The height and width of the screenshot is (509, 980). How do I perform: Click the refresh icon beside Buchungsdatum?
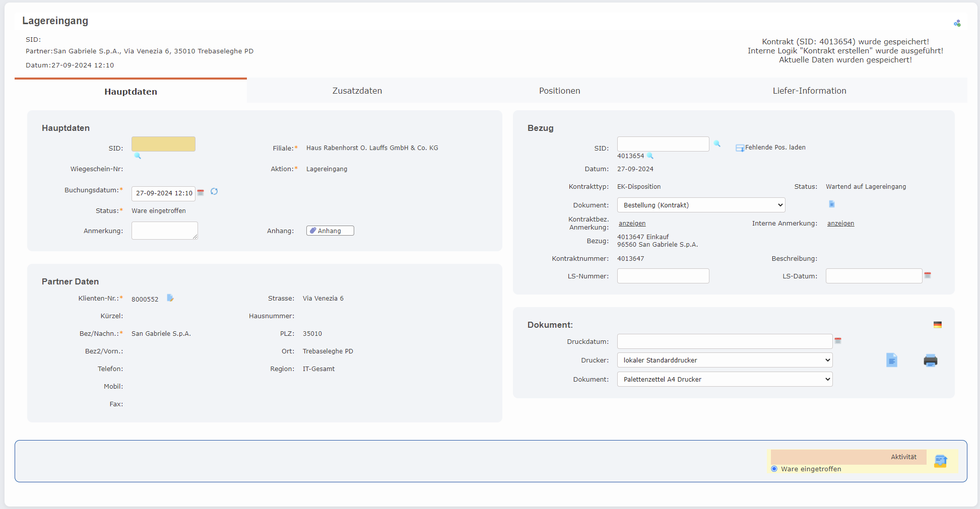214,192
